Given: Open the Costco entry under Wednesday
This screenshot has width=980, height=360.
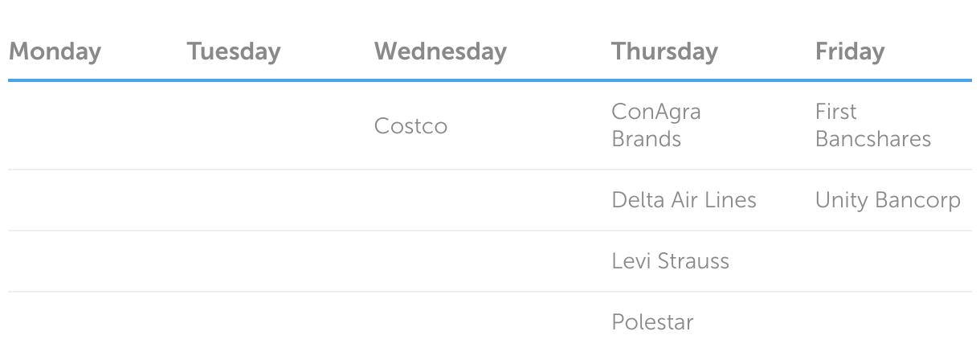Looking at the screenshot, I should click(x=410, y=126).
